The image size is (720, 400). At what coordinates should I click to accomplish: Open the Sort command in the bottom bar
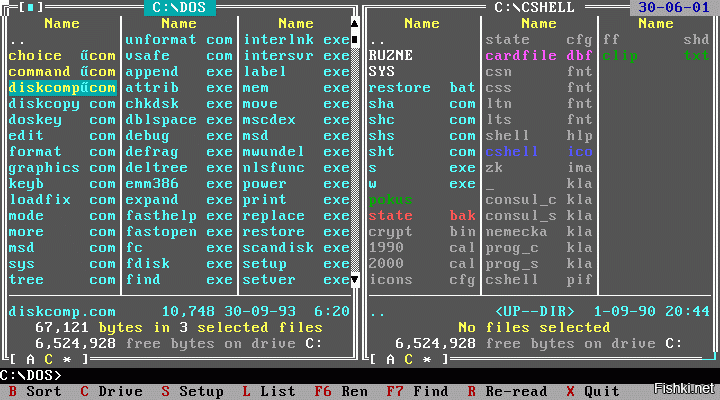coord(34,391)
